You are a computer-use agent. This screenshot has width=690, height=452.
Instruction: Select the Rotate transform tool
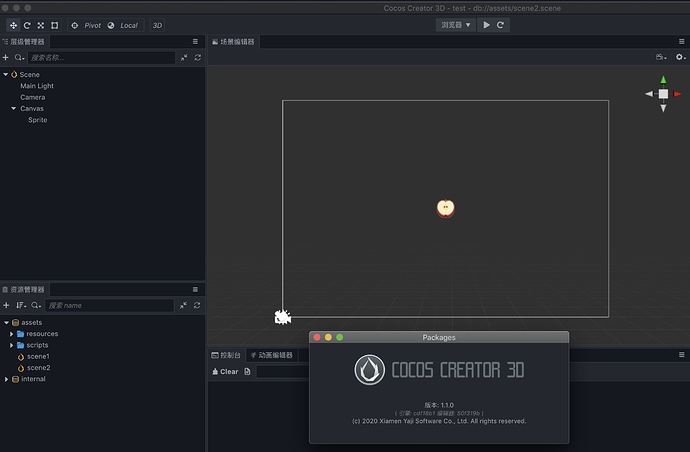(27, 26)
